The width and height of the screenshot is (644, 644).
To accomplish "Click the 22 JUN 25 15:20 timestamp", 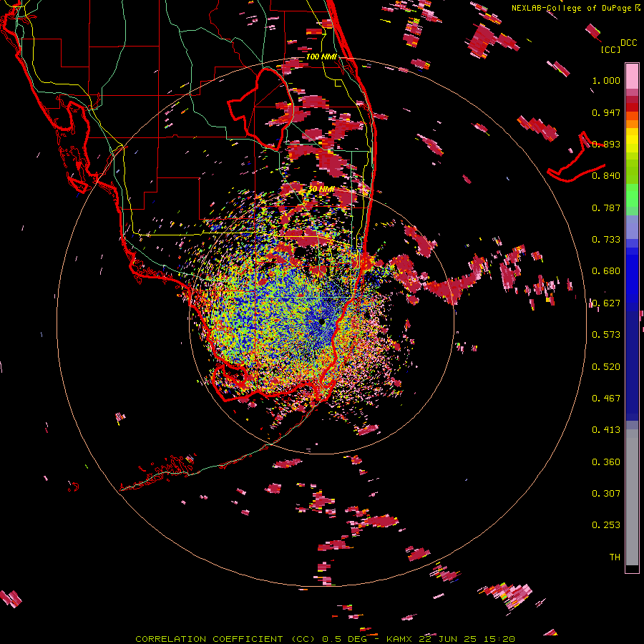I will 467,639.
